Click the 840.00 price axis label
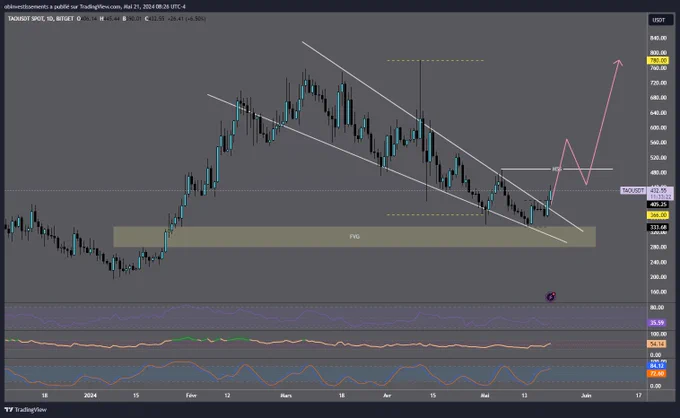 click(x=658, y=38)
